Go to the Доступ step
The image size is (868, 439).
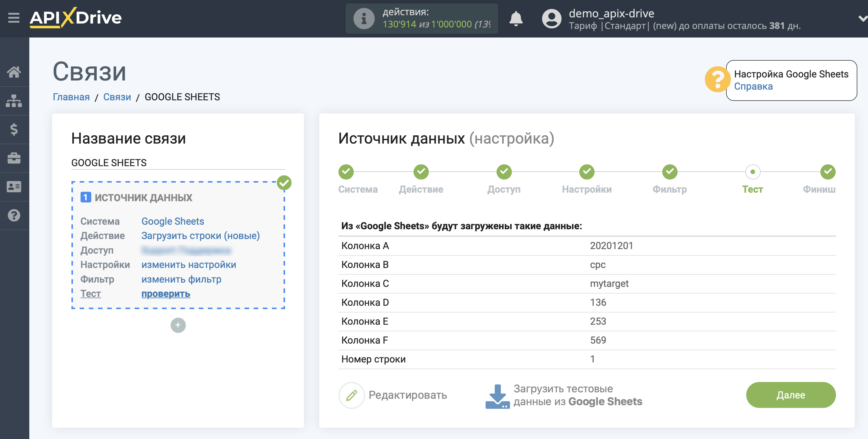click(504, 172)
